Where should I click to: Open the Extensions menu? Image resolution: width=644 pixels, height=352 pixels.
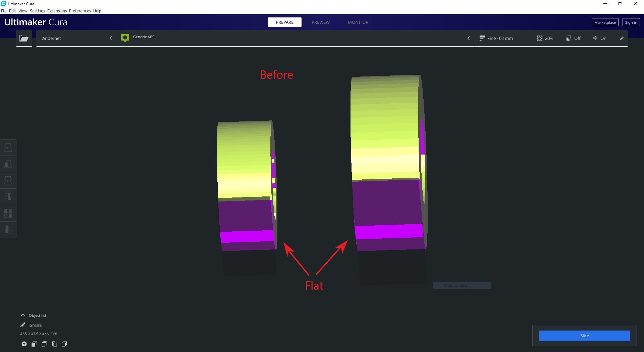57,11
